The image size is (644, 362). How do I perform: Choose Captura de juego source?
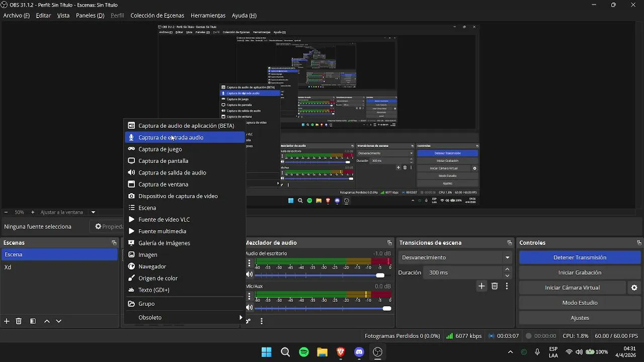pos(184,149)
